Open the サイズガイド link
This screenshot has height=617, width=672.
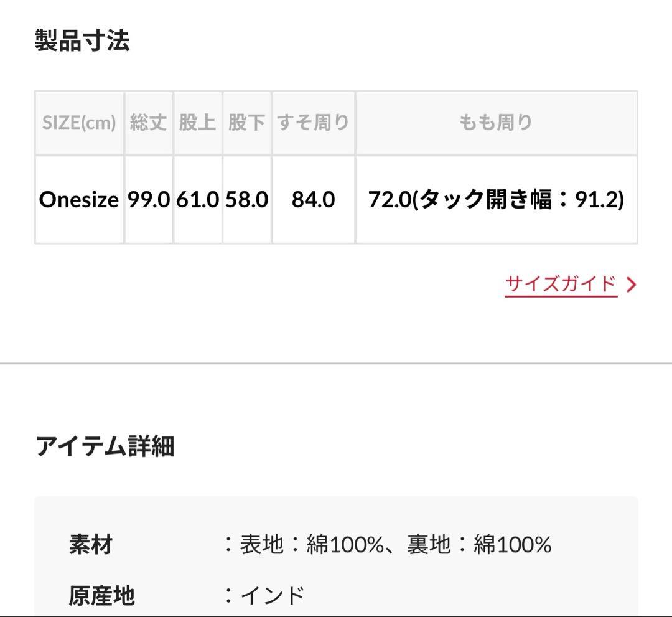point(561,285)
